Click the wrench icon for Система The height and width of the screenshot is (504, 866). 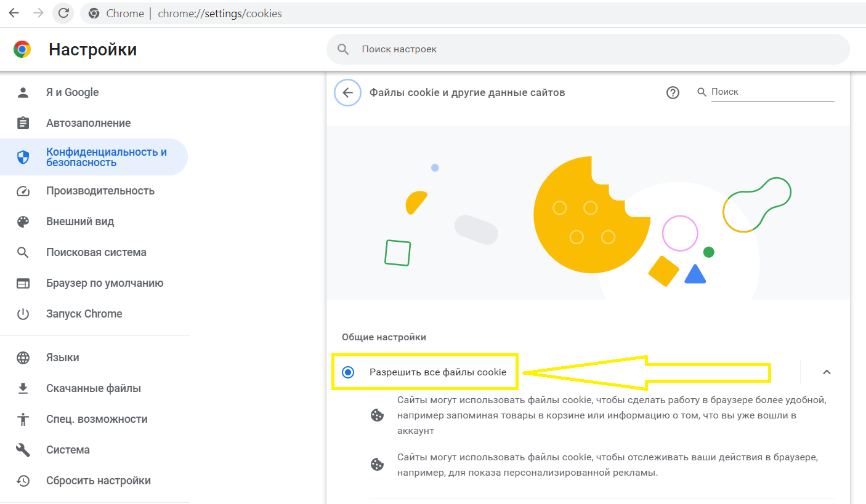coord(23,450)
